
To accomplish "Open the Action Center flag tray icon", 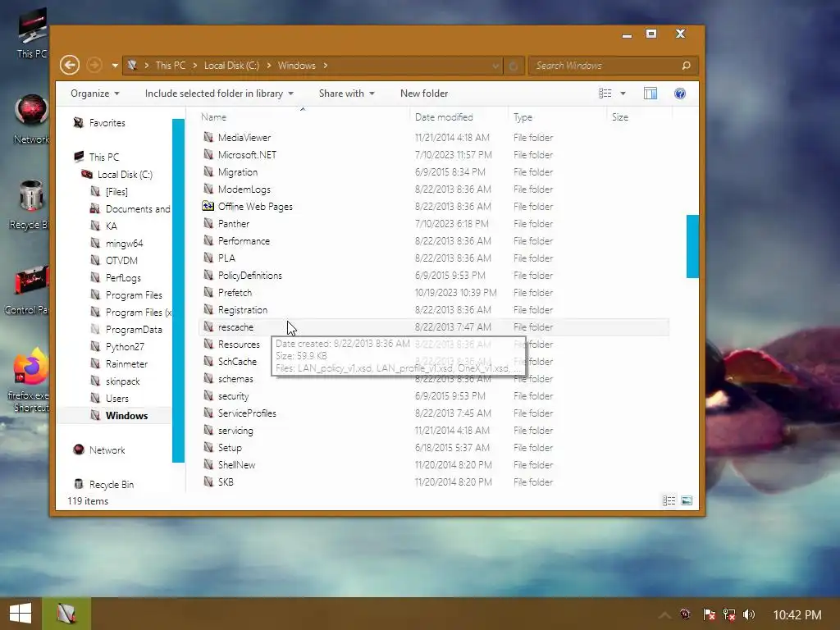I will click(x=710, y=614).
